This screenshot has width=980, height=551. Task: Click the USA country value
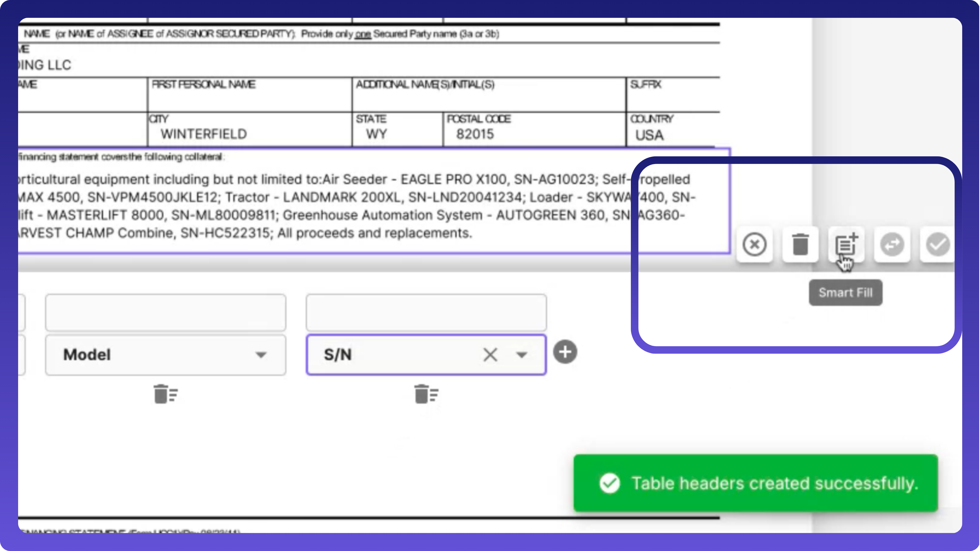coord(650,135)
